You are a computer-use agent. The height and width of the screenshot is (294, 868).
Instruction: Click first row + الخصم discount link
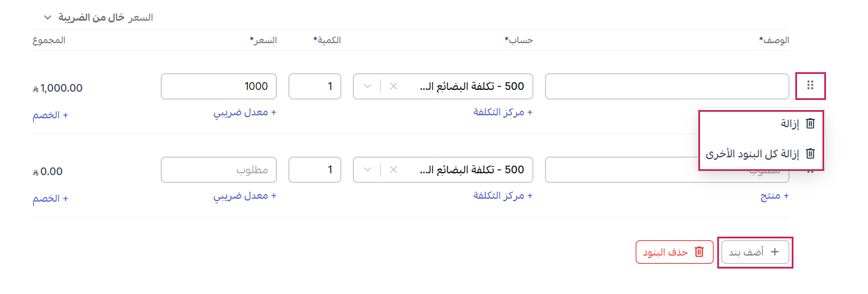pos(50,115)
